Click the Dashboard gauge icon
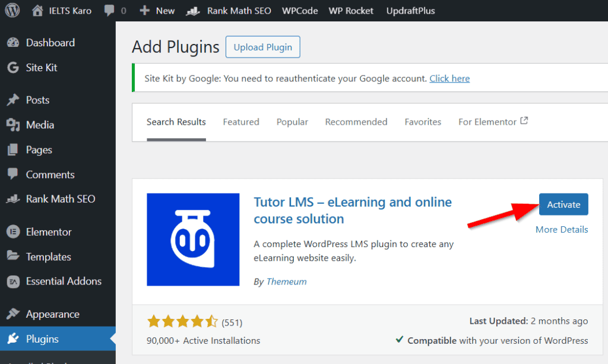 click(13, 43)
